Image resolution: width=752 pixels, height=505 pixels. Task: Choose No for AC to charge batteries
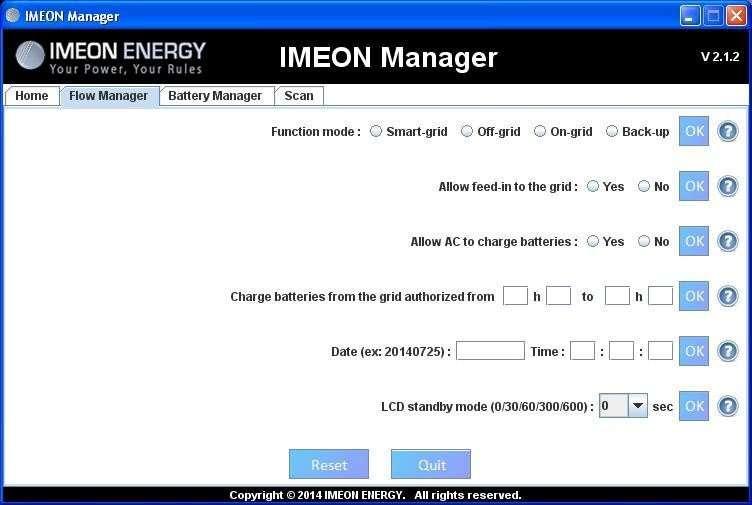pyautogui.click(x=644, y=241)
